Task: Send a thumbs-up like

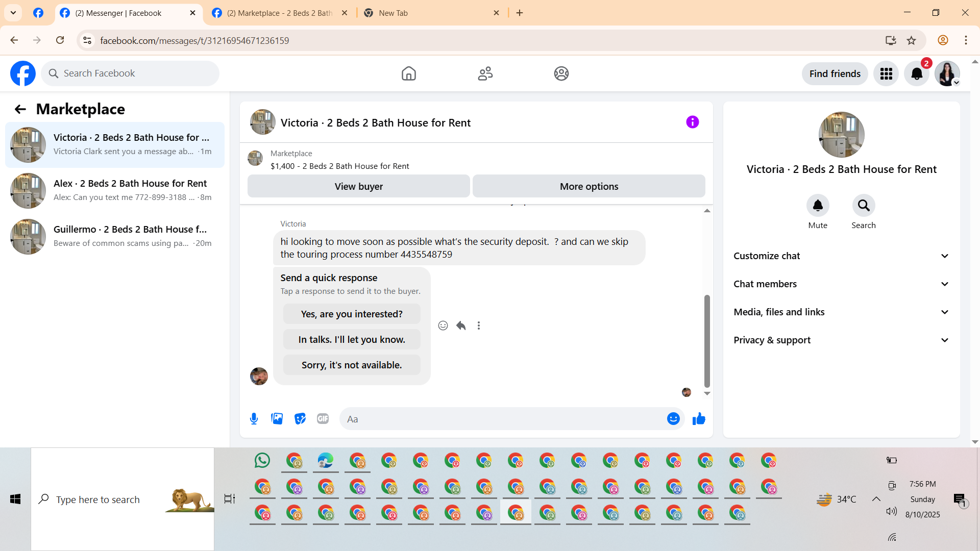Action: click(x=699, y=419)
